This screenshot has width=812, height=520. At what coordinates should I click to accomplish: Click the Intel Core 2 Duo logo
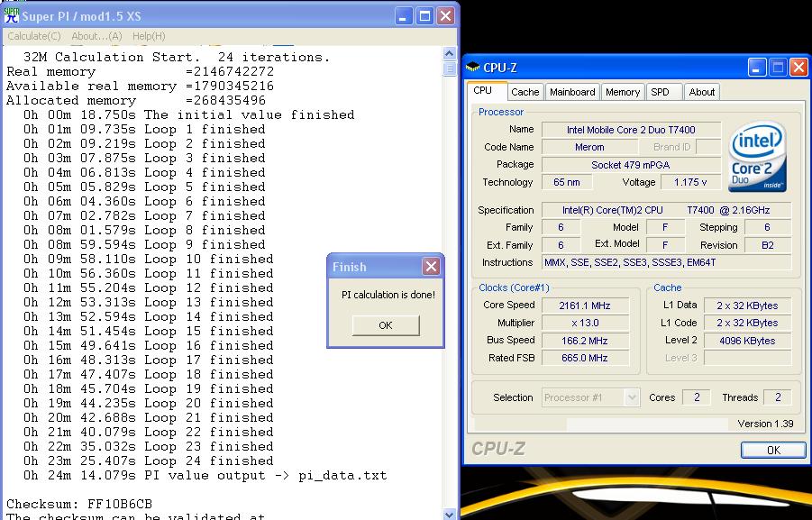(x=757, y=157)
